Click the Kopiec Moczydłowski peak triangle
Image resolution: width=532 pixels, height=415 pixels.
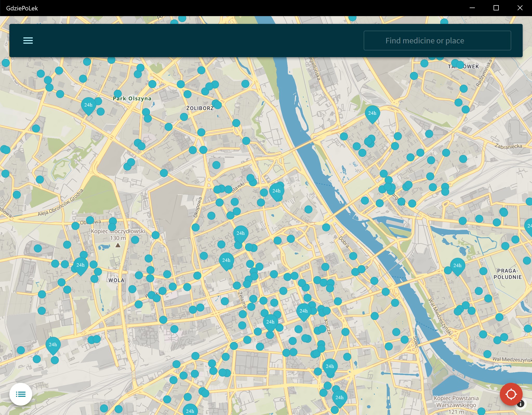(118, 245)
